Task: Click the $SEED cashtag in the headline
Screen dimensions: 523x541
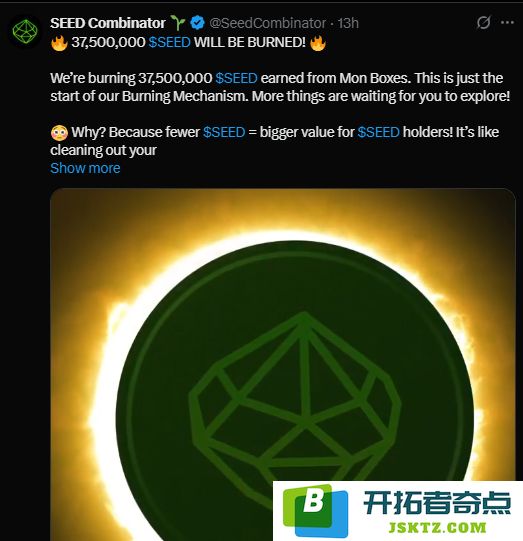Action: click(x=169, y=42)
